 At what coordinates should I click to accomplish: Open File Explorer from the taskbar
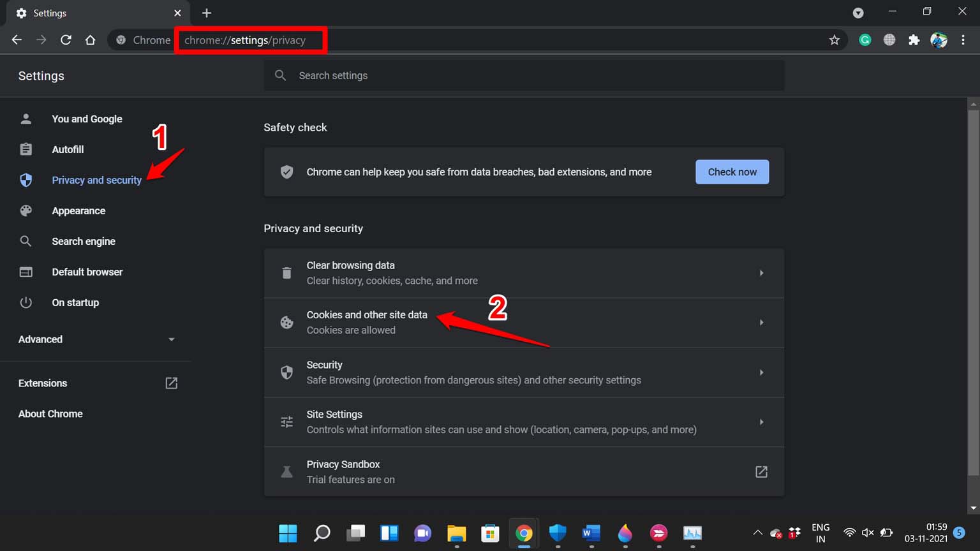(456, 534)
